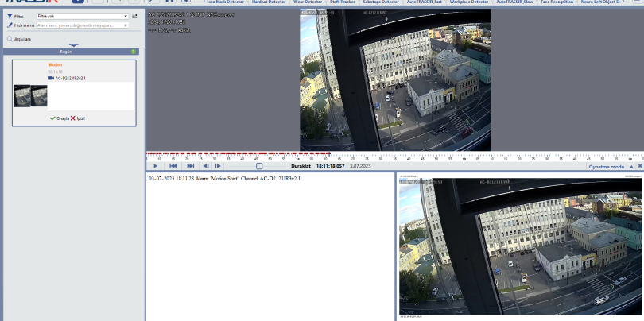Open the Oynatma modu menu
The width and height of the screenshot is (644, 321).
[606, 167]
